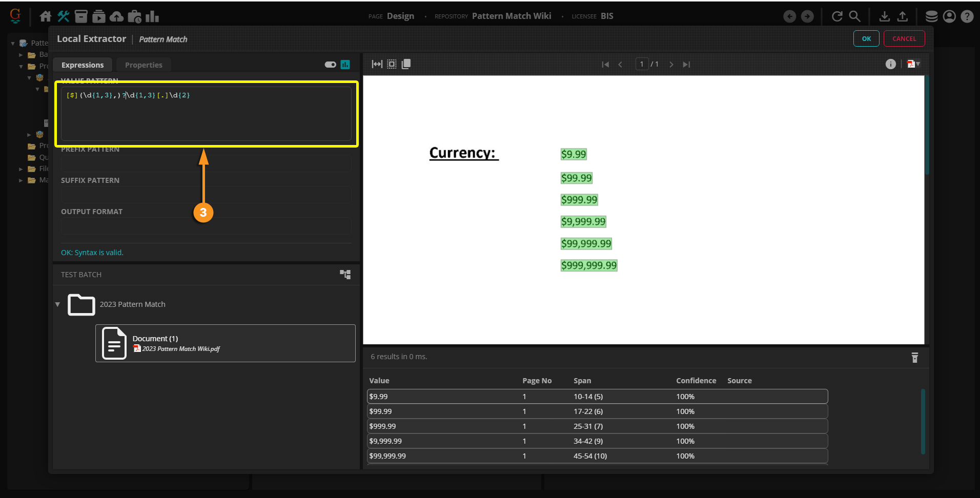Image resolution: width=980 pixels, height=498 pixels.
Task: Click the search magnifier icon
Action: click(854, 16)
